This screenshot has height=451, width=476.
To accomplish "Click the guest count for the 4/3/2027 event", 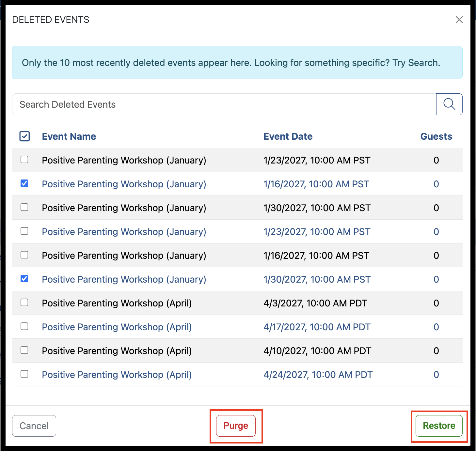I will click(x=436, y=303).
